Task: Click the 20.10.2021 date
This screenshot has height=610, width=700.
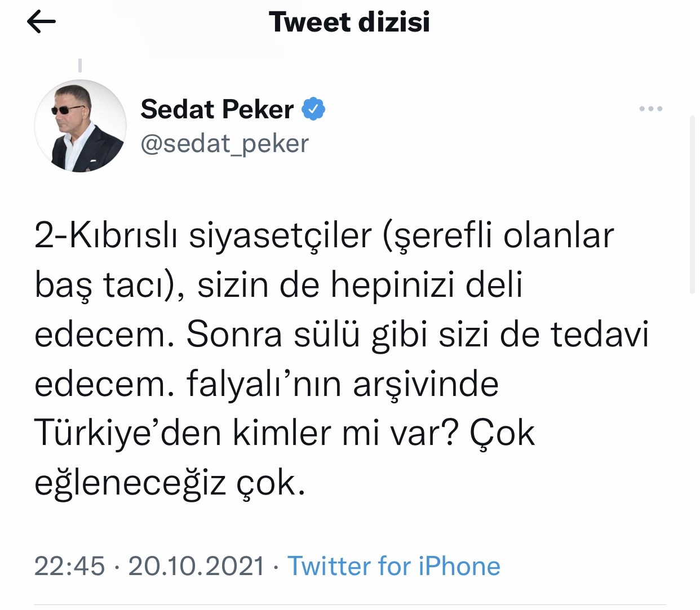Action: (196, 566)
